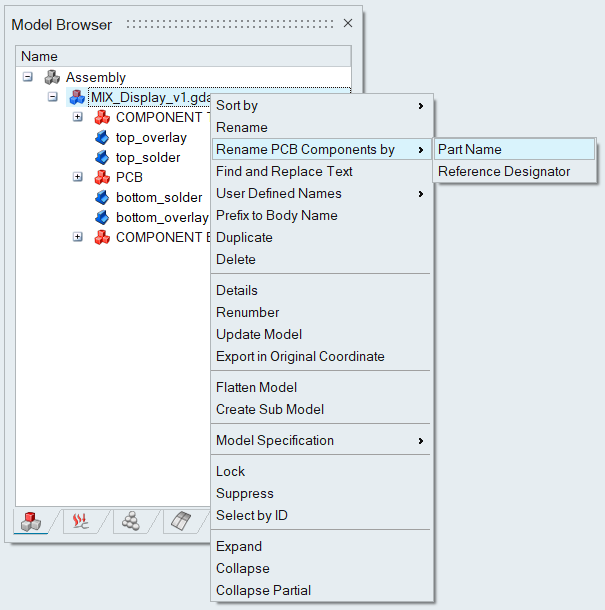Open the Model Specification submenu

tap(322, 440)
